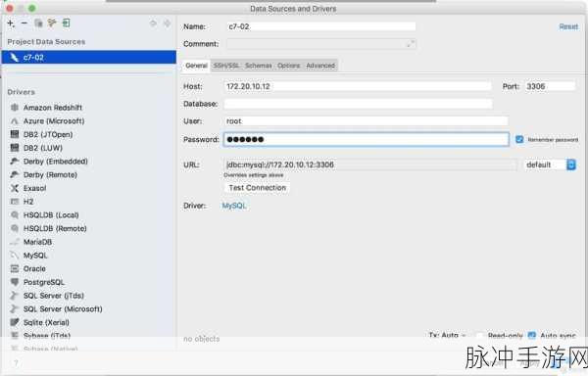
Task: Switch to the Advanced tab
Action: tap(320, 66)
